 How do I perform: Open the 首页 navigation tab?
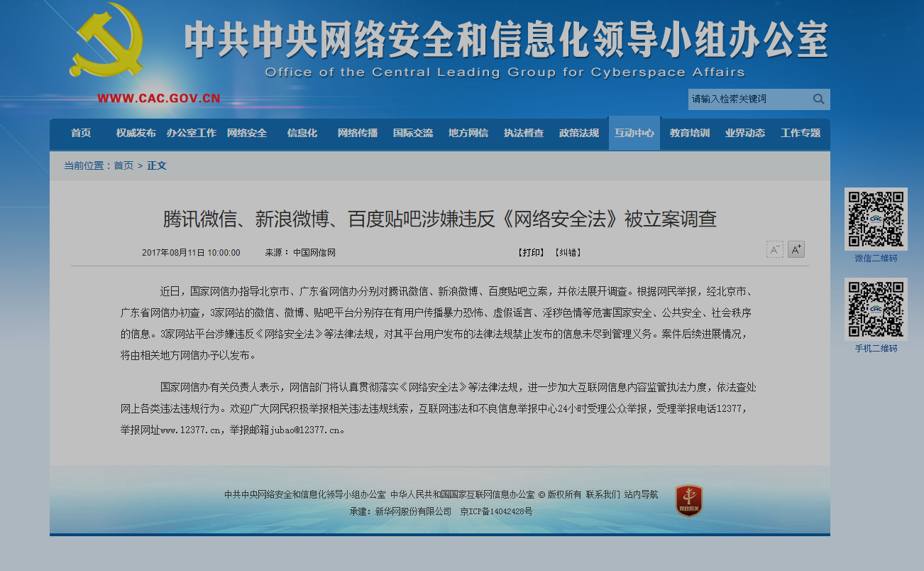pos(81,134)
